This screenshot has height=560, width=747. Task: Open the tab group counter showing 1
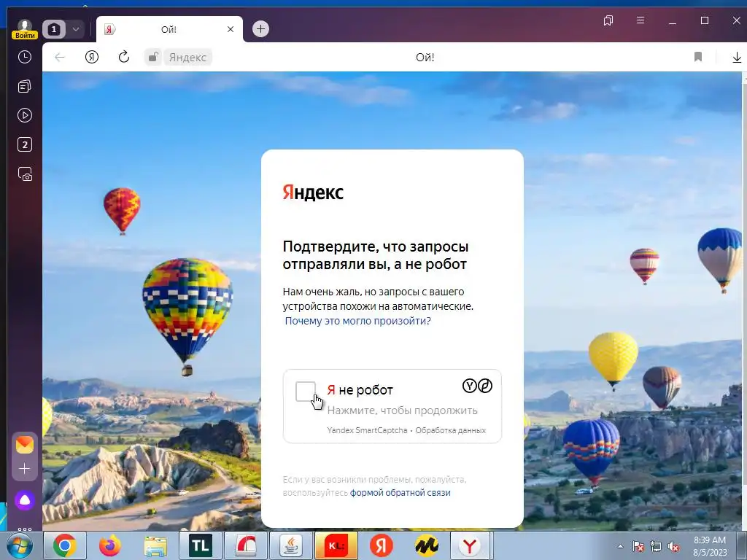[x=54, y=29]
